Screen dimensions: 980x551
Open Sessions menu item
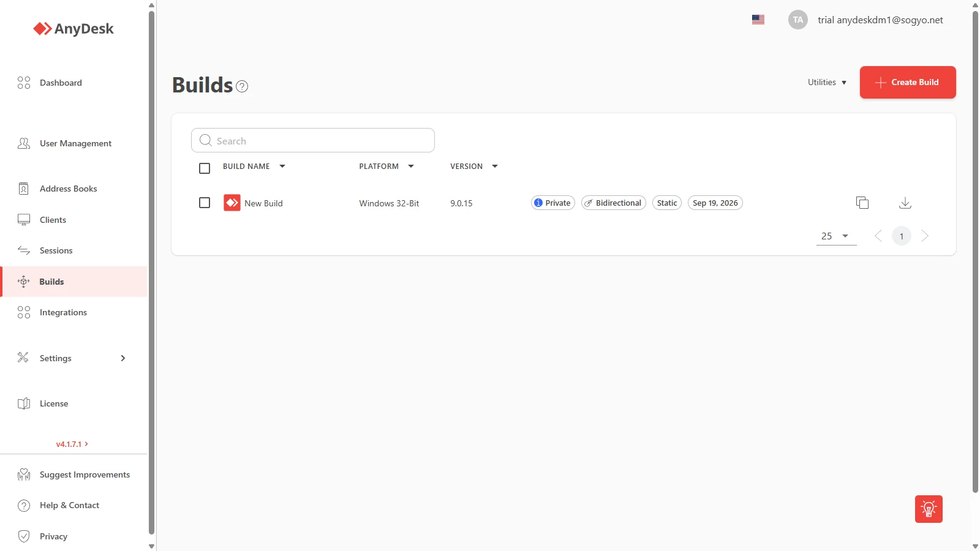tap(56, 250)
